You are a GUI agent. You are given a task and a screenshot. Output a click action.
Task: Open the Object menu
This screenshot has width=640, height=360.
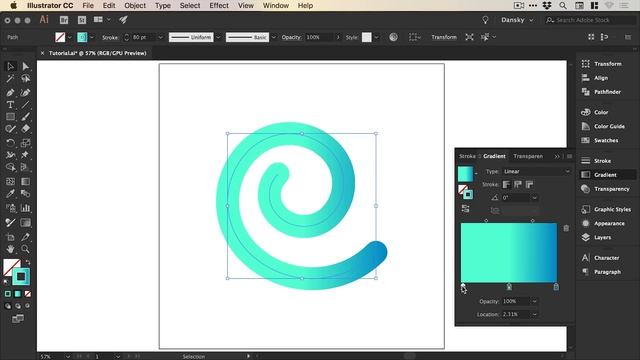(135, 5)
